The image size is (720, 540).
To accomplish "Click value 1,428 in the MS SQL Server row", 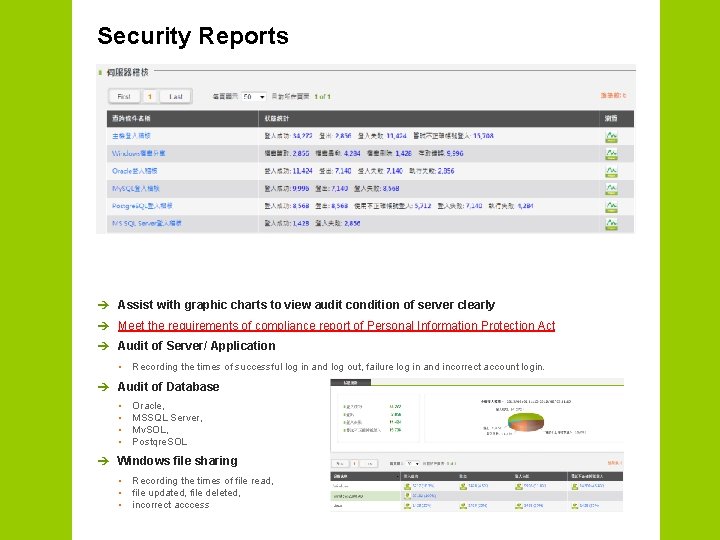I will (301, 223).
